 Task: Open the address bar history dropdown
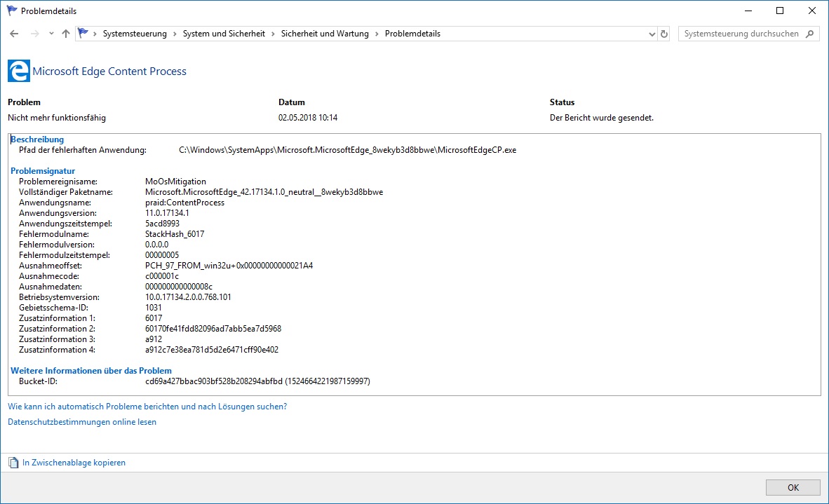652,34
